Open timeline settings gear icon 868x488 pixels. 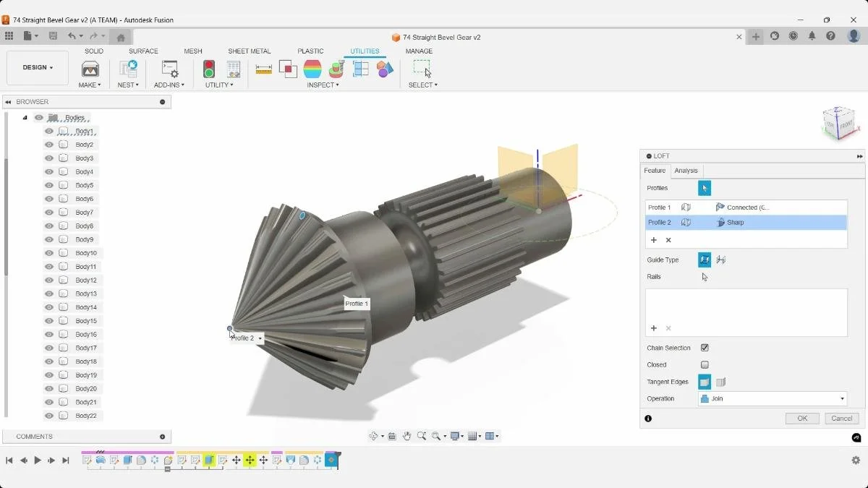[x=856, y=461]
